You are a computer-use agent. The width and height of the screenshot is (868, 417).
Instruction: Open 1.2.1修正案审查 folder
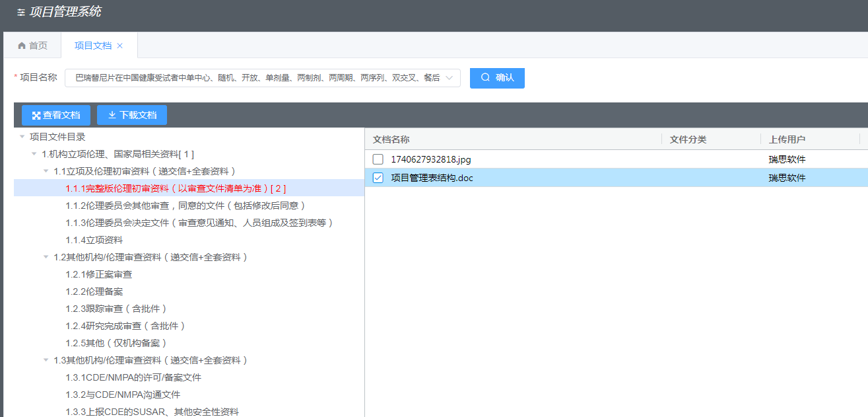98,274
